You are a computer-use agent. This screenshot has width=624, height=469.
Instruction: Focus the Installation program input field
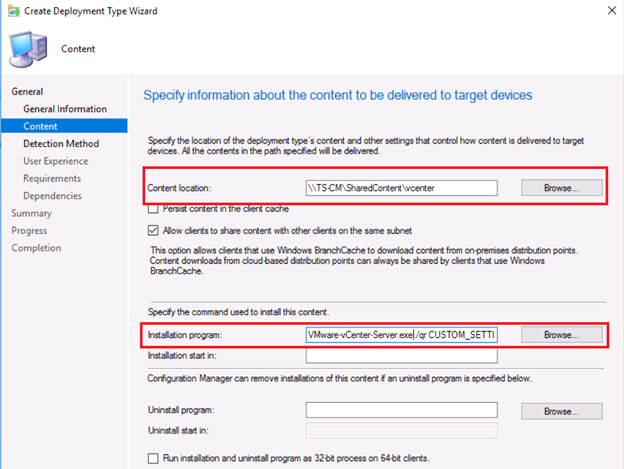point(402,335)
